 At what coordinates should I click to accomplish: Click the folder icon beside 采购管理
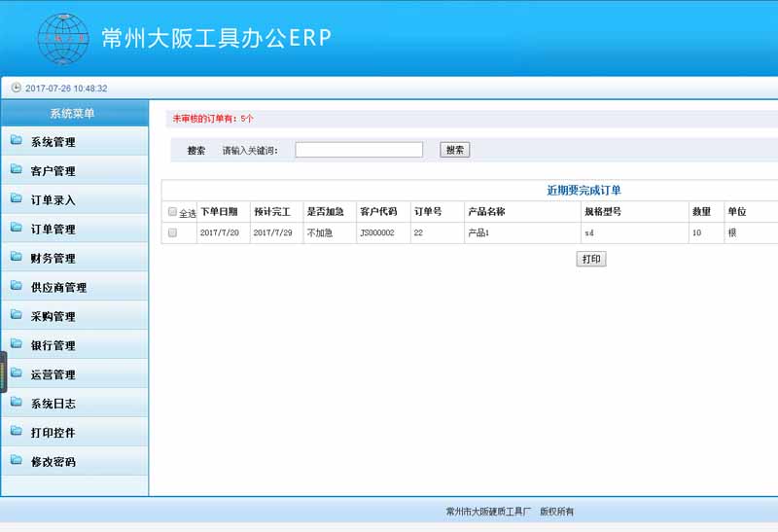pos(17,316)
